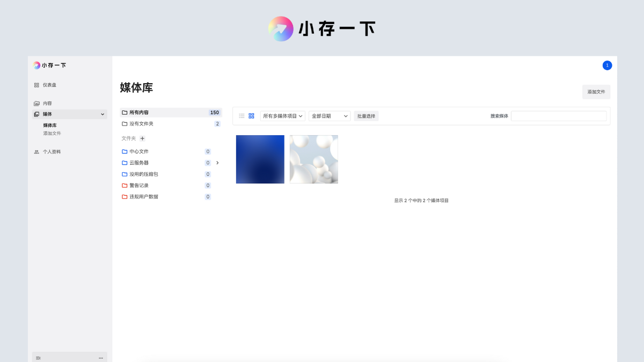Select the 没有文件夹 filter item
Image resolution: width=644 pixels, height=362 pixels.
(141, 124)
